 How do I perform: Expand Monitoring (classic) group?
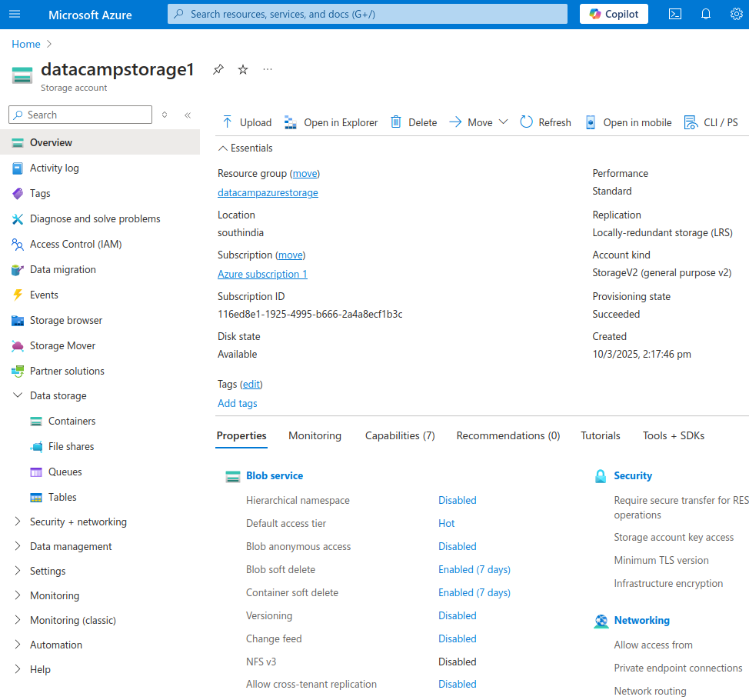coord(18,620)
